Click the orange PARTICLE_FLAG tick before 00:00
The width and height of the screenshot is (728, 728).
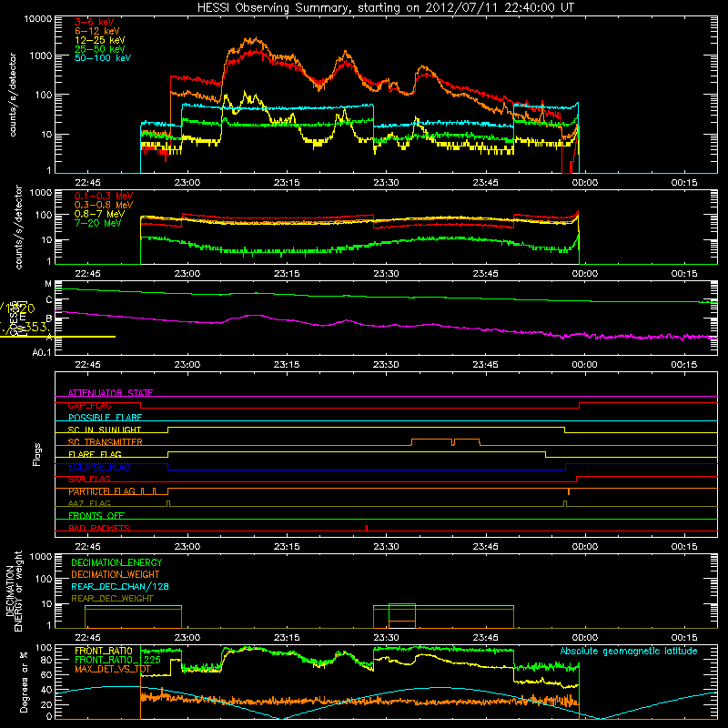pos(568,491)
